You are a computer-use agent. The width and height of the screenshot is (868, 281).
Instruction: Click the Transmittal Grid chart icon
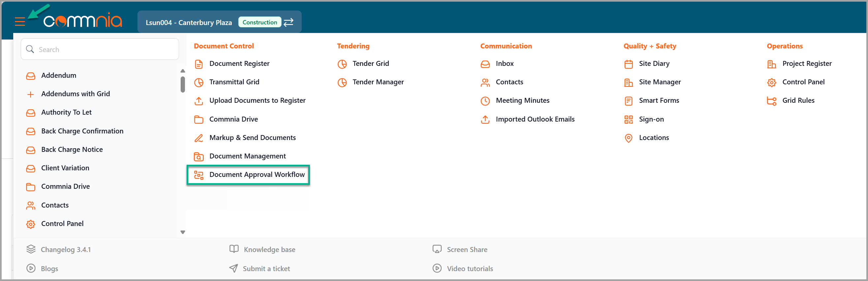[x=199, y=82]
